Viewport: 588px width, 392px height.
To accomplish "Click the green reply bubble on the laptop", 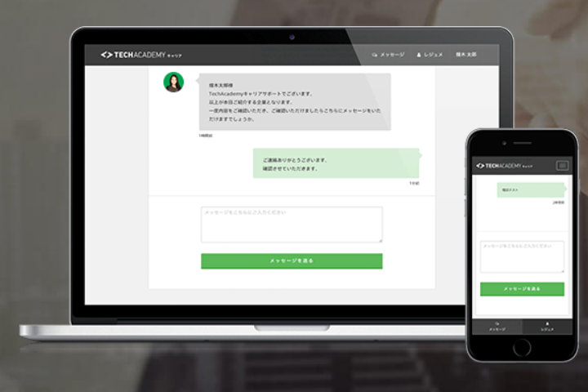I will 337,163.
